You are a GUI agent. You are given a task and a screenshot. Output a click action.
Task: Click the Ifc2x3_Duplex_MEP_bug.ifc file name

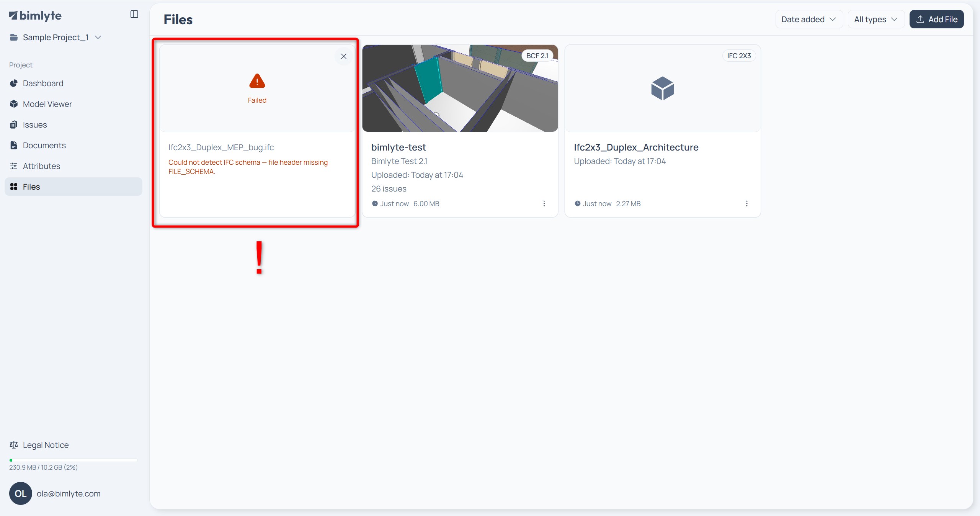[221, 147]
